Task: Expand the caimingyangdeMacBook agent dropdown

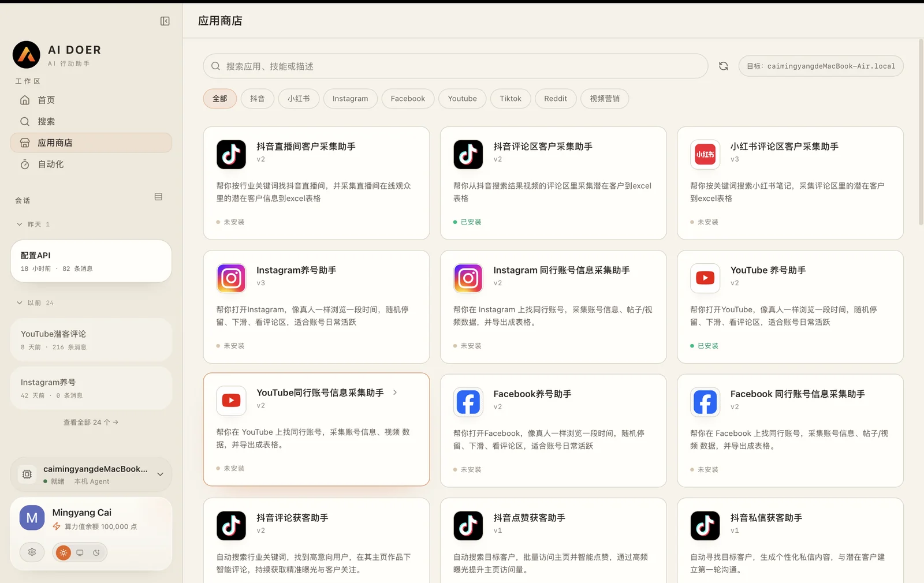Action: (161, 474)
